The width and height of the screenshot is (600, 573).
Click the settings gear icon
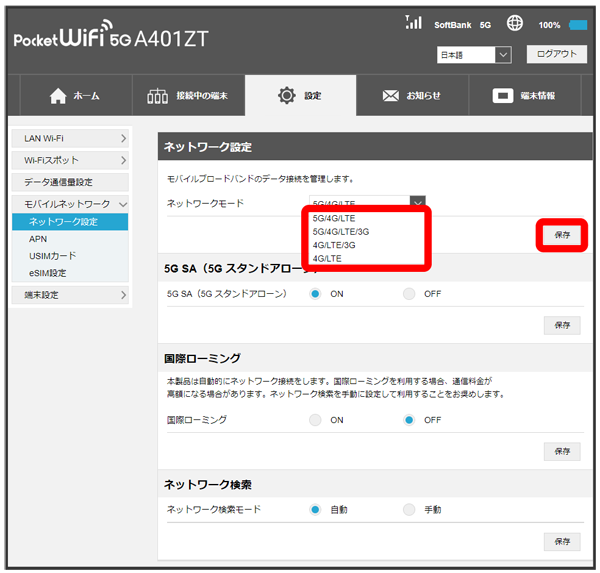coord(286,96)
